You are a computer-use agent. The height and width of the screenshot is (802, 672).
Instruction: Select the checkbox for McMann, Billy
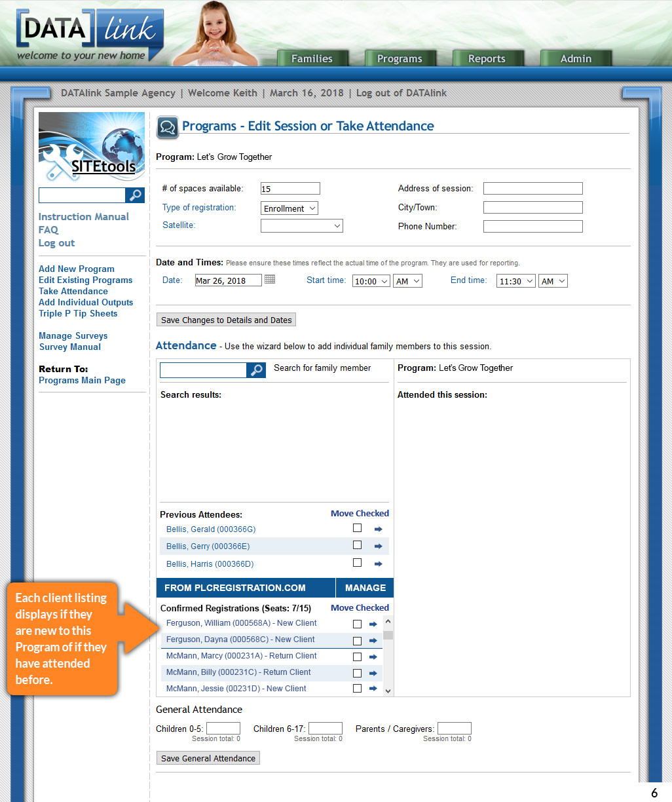pyautogui.click(x=357, y=673)
